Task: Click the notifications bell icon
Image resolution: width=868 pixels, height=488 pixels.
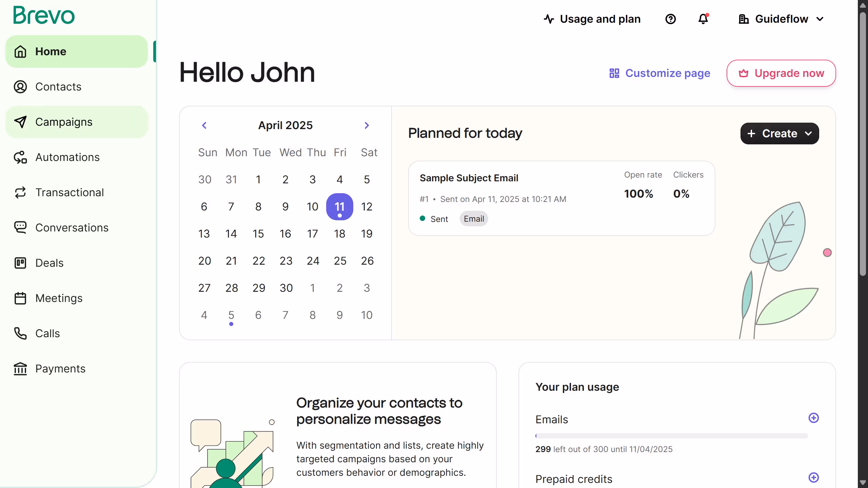Action: [x=703, y=19]
